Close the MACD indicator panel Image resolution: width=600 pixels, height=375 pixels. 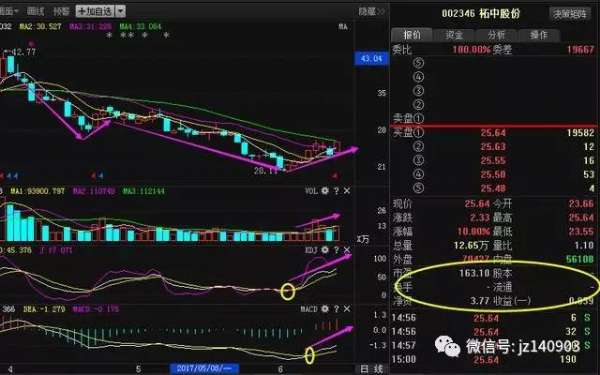[347, 309]
